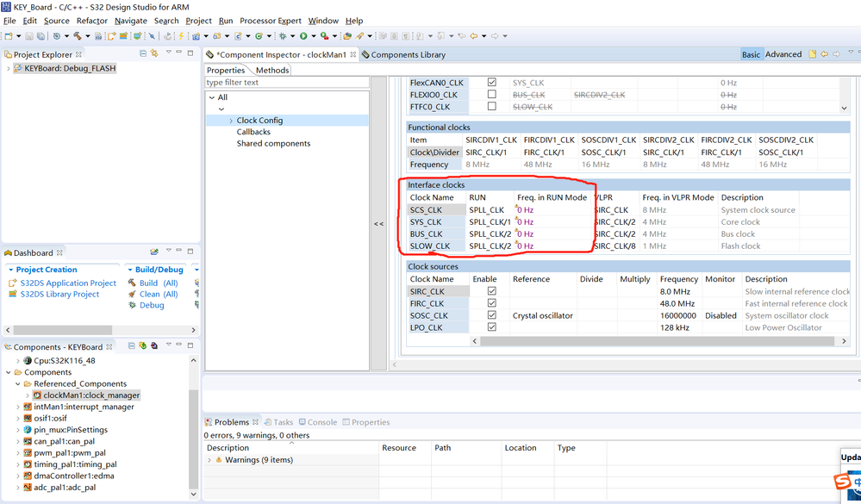Collapse the Referenced_Components folder
This screenshot has height=504, width=861.
[x=17, y=383]
